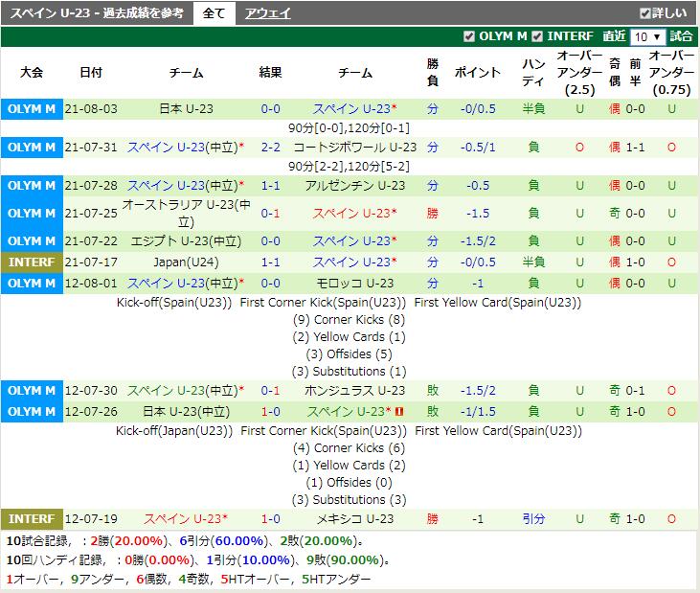This screenshot has height=593, width=700.
Task: Click Kick-off(Japan(U23)) text
Action: 174,431
